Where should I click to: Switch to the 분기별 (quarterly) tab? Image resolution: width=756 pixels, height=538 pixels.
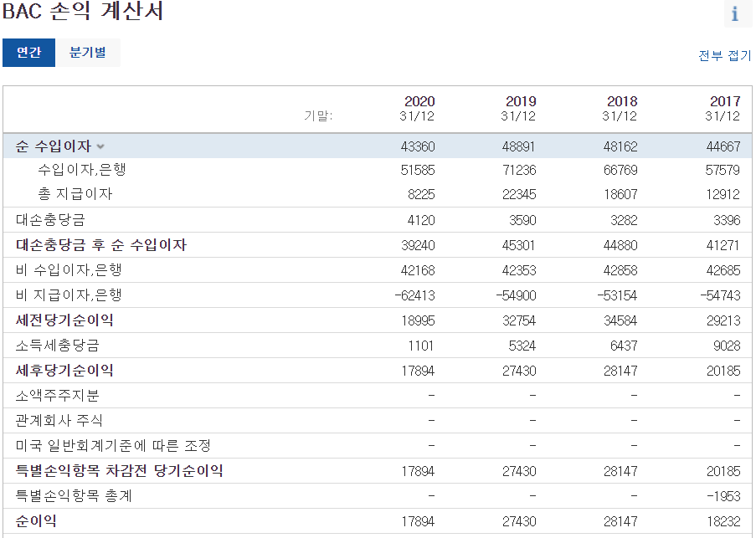[x=88, y=53]
